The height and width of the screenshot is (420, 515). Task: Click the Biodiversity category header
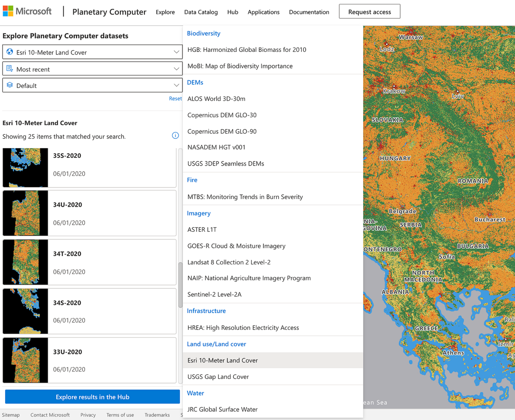[203, 33]
